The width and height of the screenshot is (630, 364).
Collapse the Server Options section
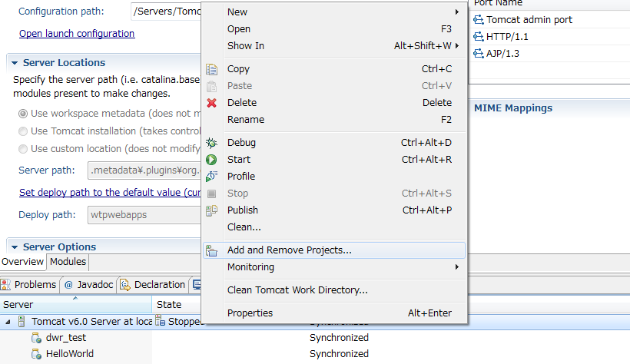[15, 247]
